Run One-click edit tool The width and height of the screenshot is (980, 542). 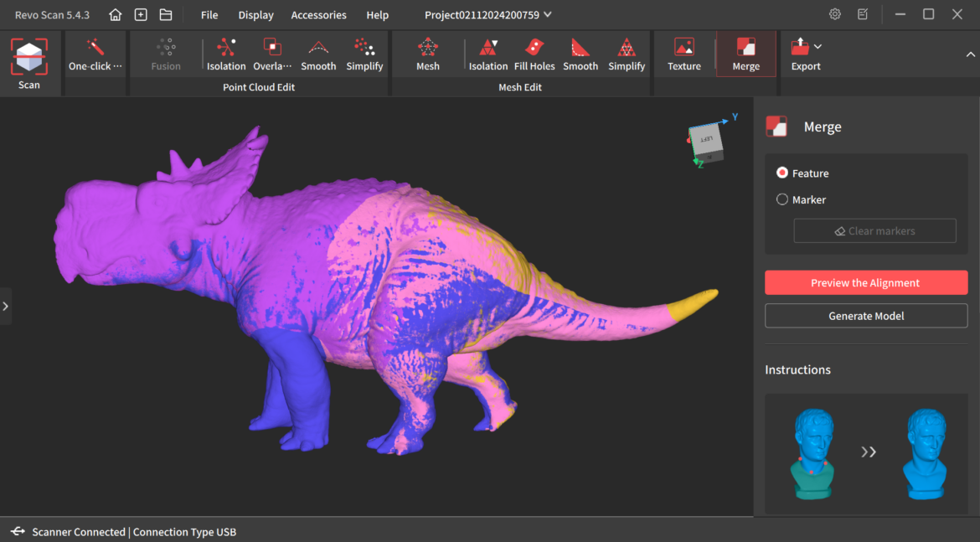coord(95,54)
